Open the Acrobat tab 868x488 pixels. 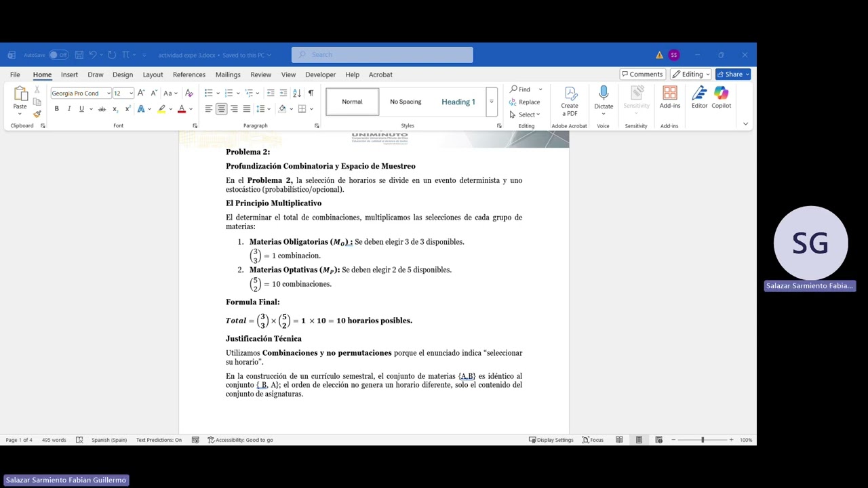[x=380, y=75]
